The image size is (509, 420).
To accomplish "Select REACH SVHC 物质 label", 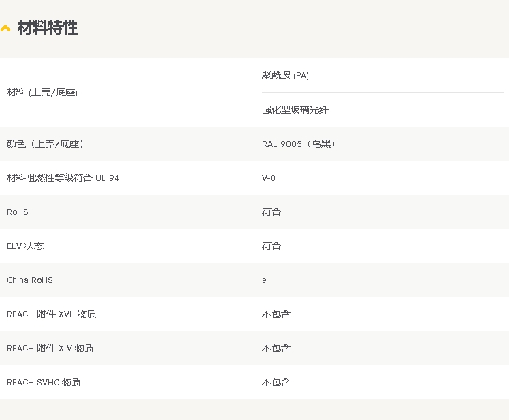I will [x=44, y=382].
